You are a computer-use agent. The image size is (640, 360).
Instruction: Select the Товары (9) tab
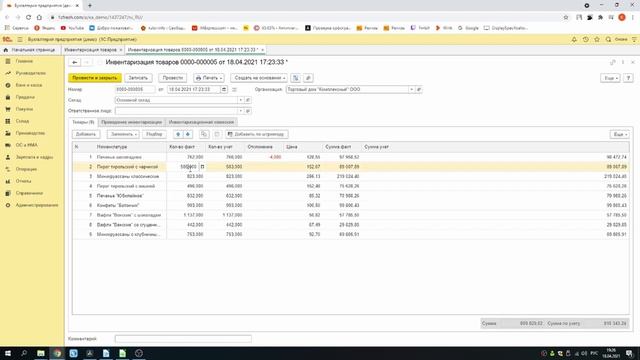pos(83,122)
